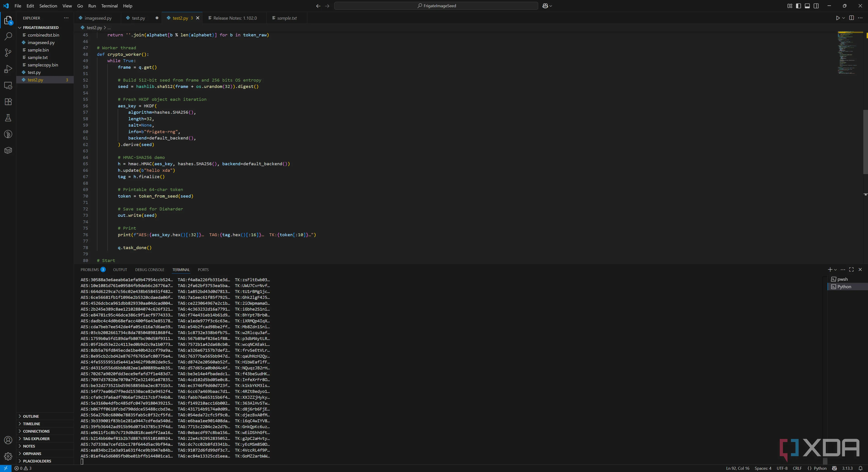Open the Testing flask view
Image resolution: width=868 pixels, height=472 pixels.
coord(8,118)
